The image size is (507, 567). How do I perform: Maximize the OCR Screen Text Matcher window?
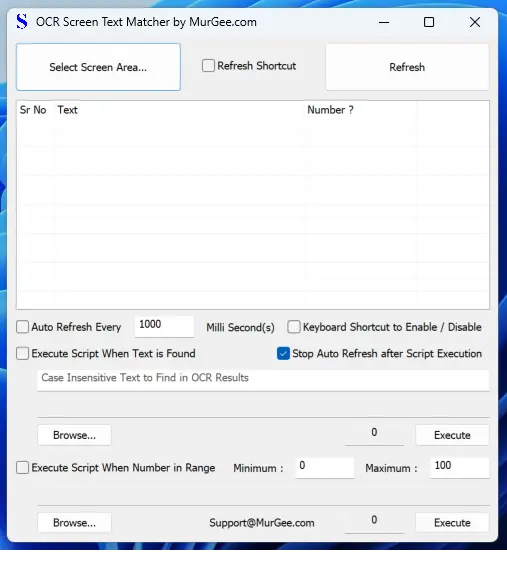(x=429, y=22)
